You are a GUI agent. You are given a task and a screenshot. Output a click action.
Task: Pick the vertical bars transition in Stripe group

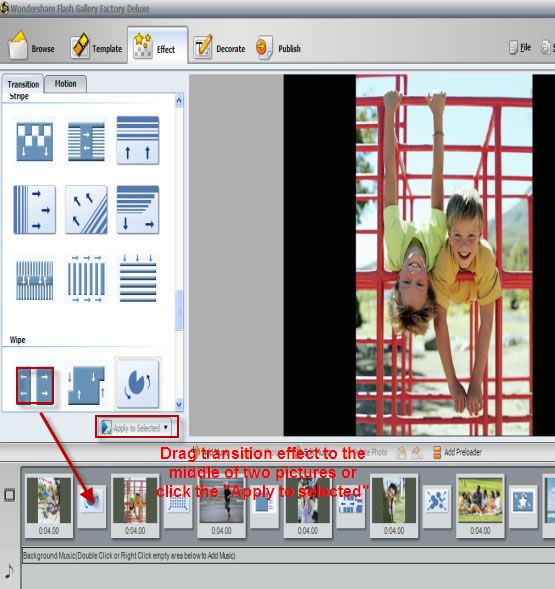coord(86,279)
